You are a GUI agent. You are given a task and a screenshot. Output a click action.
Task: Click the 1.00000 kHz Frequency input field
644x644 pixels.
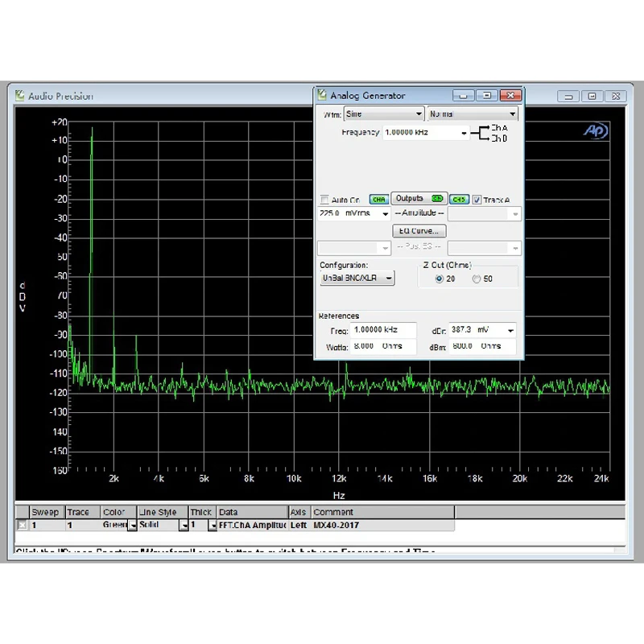coord(426,132)
